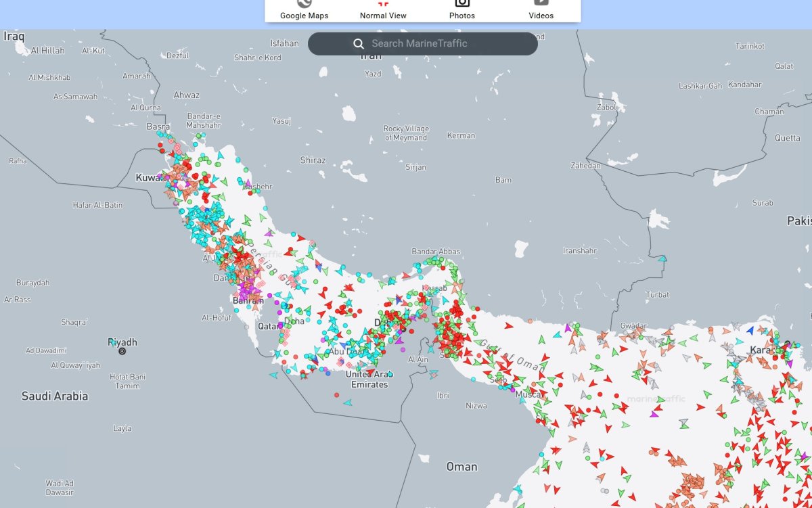Select the cyan vessel on Oman's southern coast
The height and width of the screenshot is (508, 812).
518,489
